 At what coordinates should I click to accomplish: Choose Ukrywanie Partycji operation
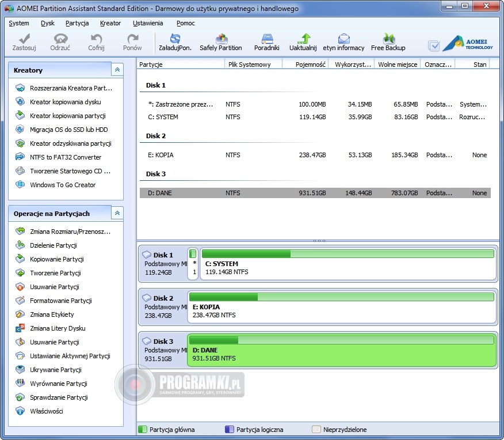click(x=48, y=370)
